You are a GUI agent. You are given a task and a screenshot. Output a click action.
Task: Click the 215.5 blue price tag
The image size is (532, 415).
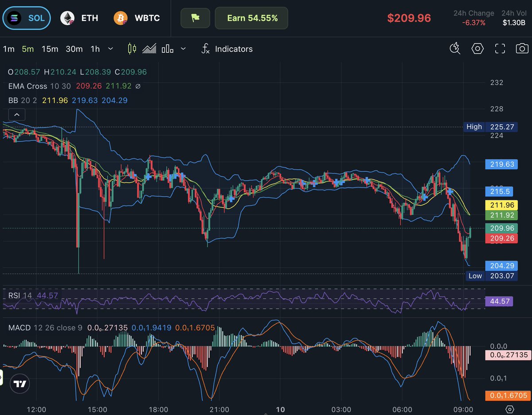click(x=499, y=191)
